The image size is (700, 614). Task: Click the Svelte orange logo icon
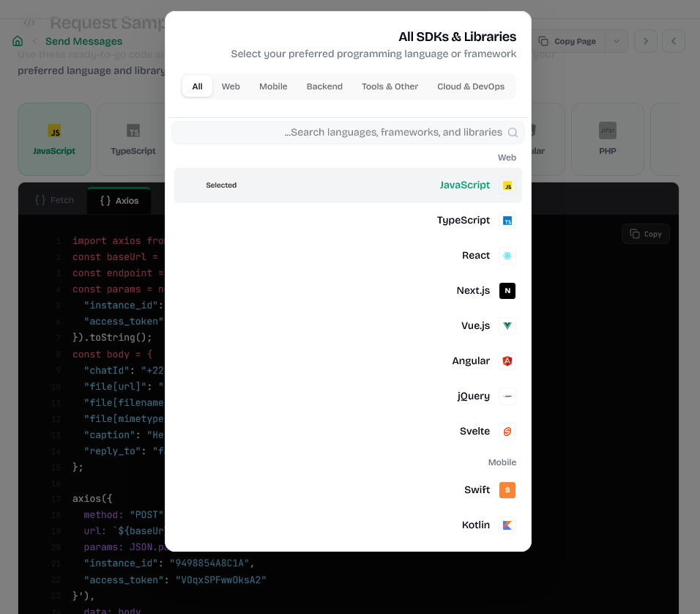coord(507,432)
